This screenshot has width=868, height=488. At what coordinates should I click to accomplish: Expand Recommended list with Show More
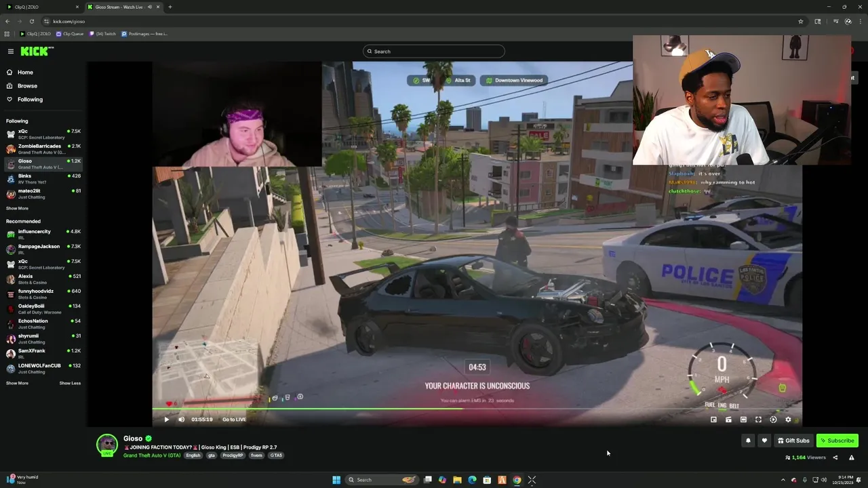[17, 384]
